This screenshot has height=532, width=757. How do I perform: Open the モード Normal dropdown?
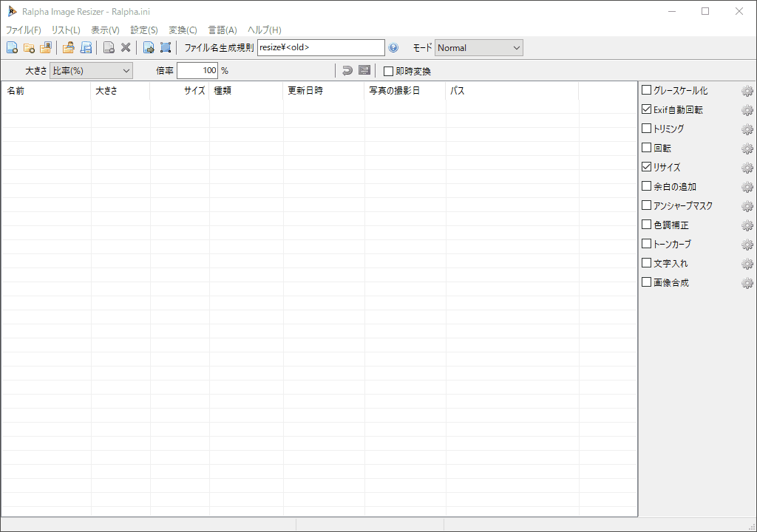[478, 48]
